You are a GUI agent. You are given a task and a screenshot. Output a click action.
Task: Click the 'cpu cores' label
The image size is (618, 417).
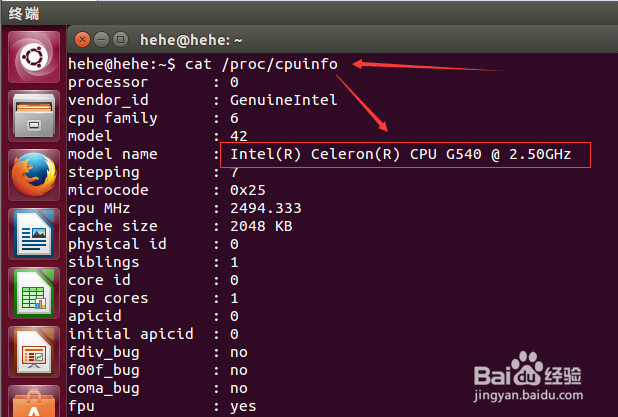[x=108, y=298]
